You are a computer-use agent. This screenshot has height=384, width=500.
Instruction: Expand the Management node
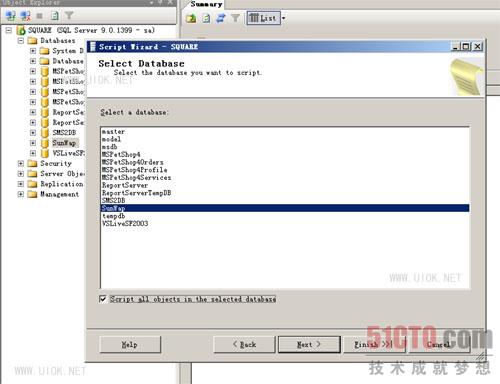(21, 194)
